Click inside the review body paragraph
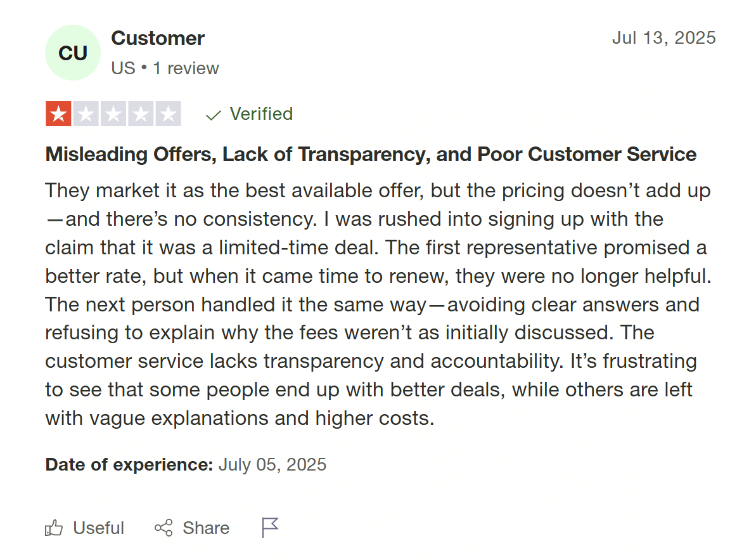Image resolution: width=756 pixels, height=560 pixels. 374,304
